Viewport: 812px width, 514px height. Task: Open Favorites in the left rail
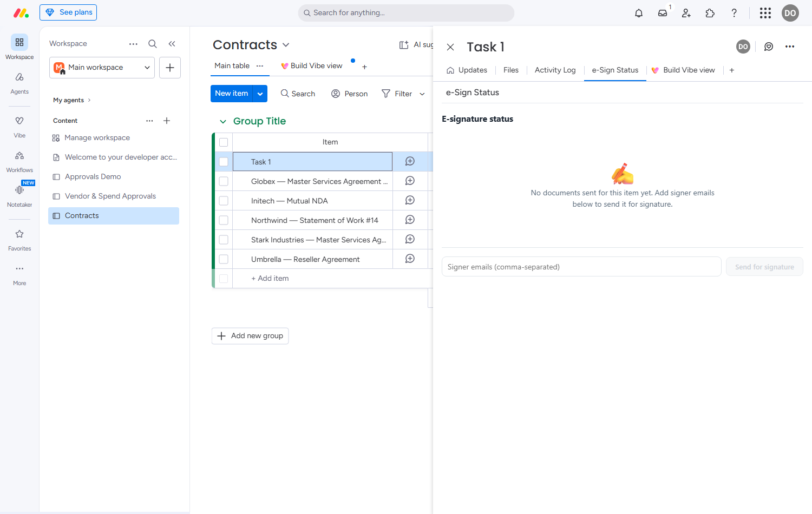pyautogui.click(x=19, y=240)
